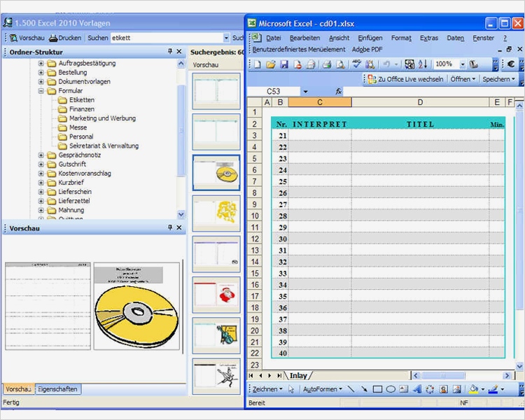Viewport: 525px width, 420px height.
Task: Expand the Dokumentvorlagen folder node
Action: point(41,81)
